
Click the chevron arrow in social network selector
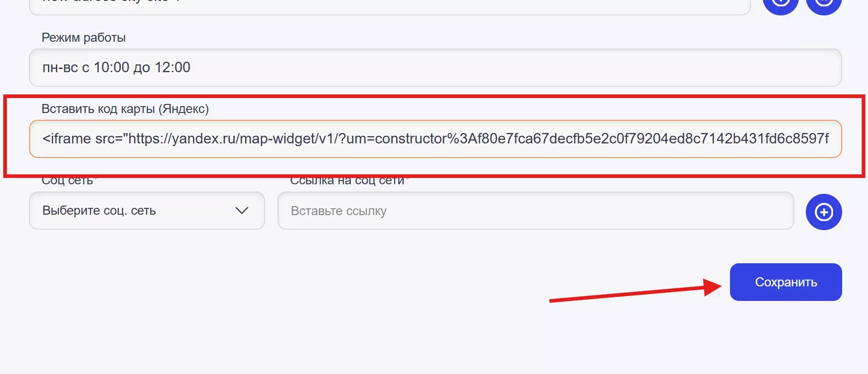[242, 211]
